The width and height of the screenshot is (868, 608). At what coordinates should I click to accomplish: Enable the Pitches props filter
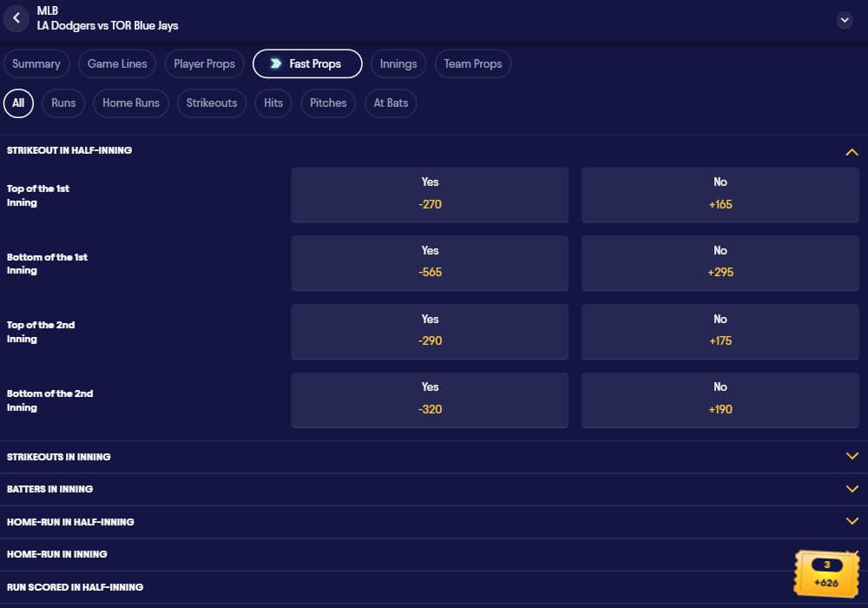[327, 102]
